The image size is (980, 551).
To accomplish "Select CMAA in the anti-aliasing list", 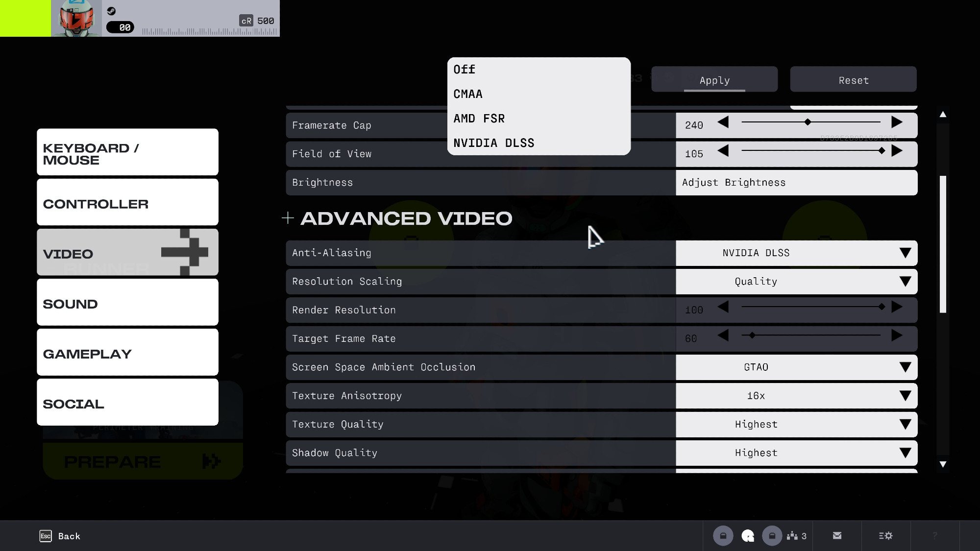I will point(539,94).
